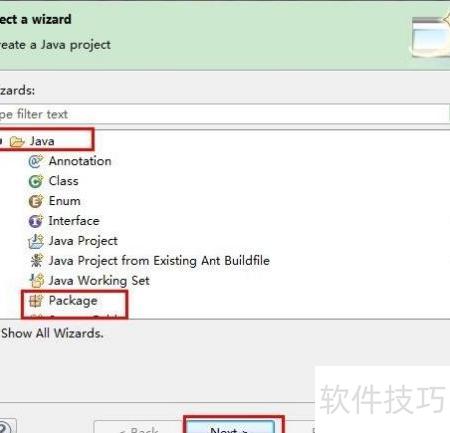Open help via the question mark icon
The height and width of the screenshot is (433, 450).
coord(5,427)
